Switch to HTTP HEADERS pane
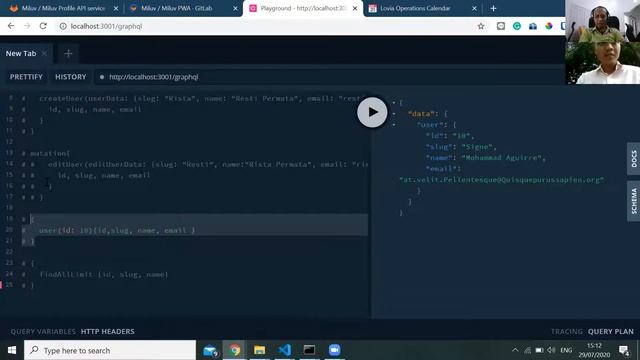 click(107, 331)
